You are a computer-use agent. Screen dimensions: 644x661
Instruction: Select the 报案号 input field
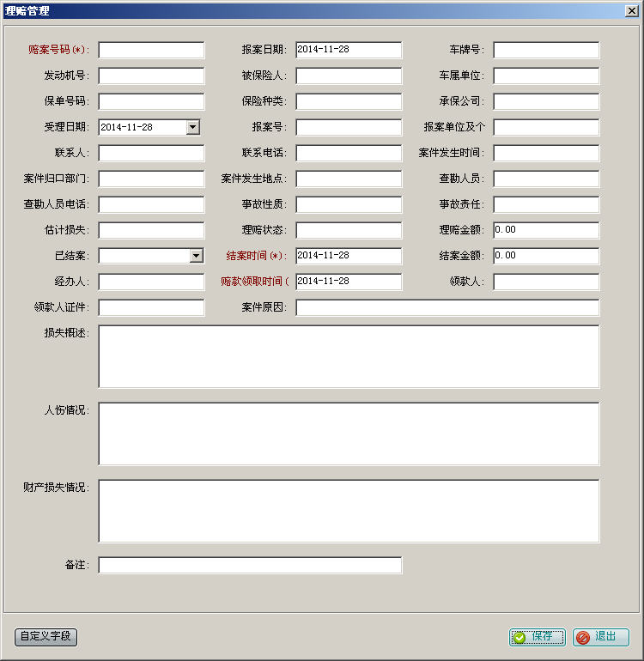click(349, 127)
